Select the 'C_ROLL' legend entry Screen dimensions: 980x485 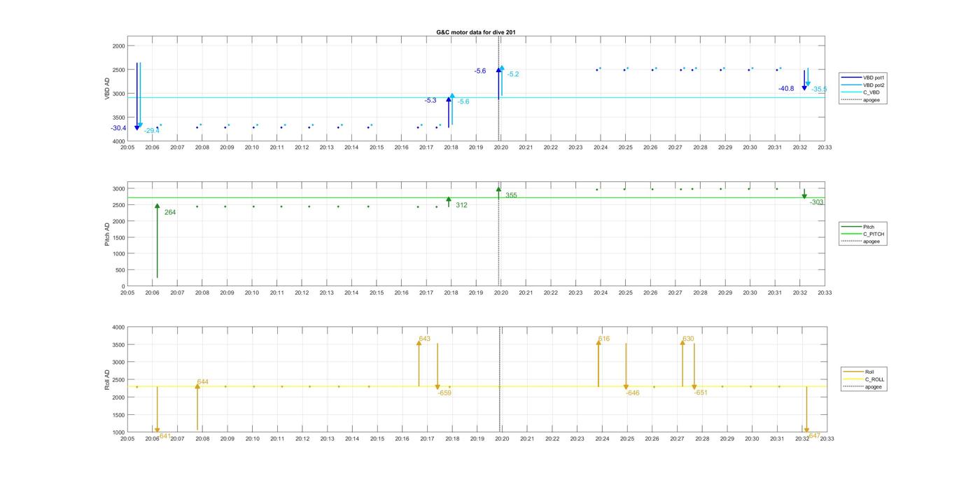tap(864, 379)
